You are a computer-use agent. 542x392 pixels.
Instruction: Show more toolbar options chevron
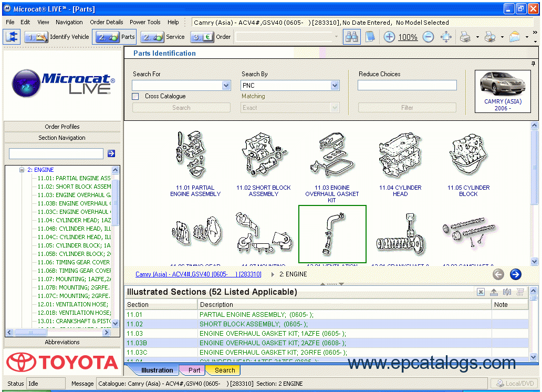click(x=535, y=33)
